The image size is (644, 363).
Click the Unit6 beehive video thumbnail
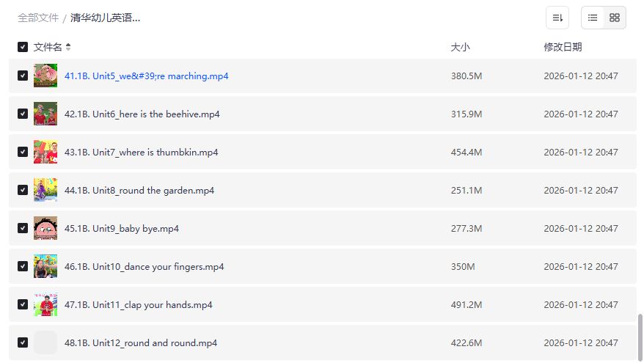coord(45,114)
